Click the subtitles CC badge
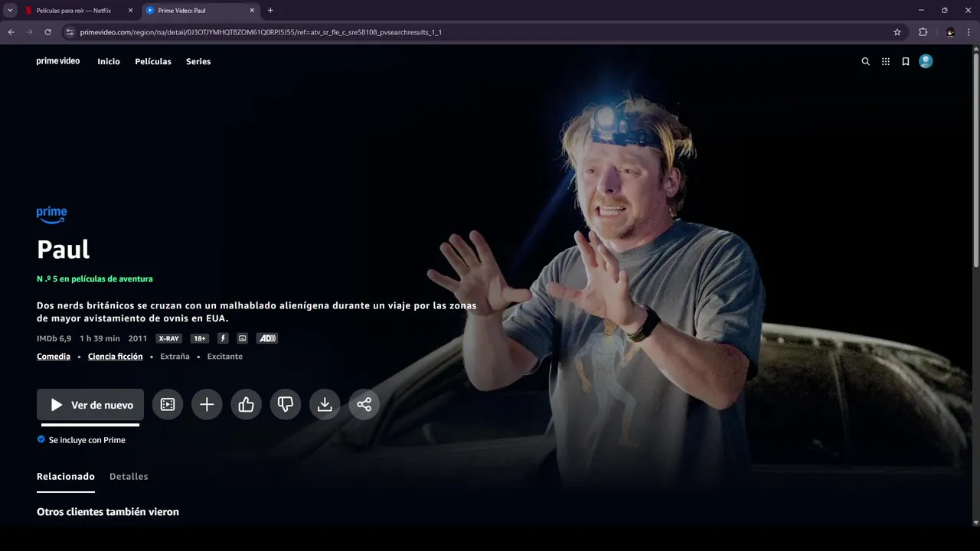This screenshot has width=980, height=551. click(x=243, y=338)
